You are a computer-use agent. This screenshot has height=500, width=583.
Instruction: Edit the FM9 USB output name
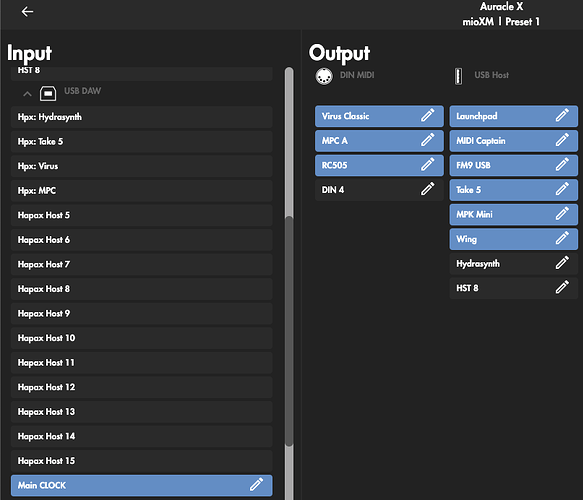coord(562,165)
